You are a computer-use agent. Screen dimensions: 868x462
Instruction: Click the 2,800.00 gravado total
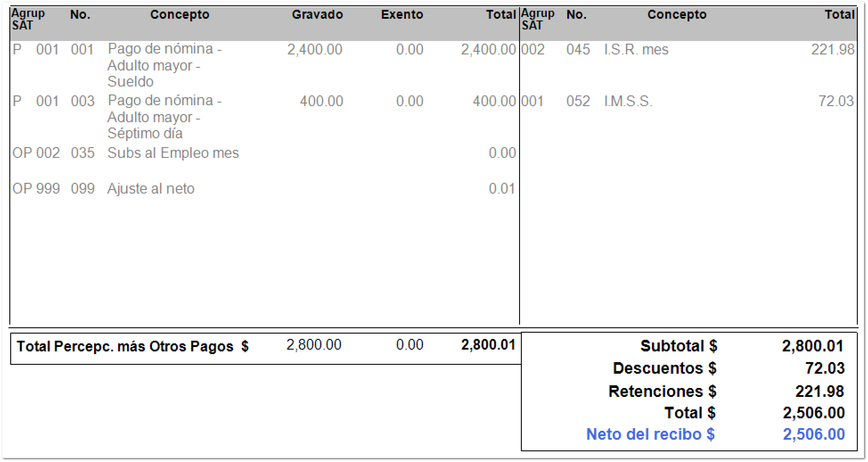314,345
